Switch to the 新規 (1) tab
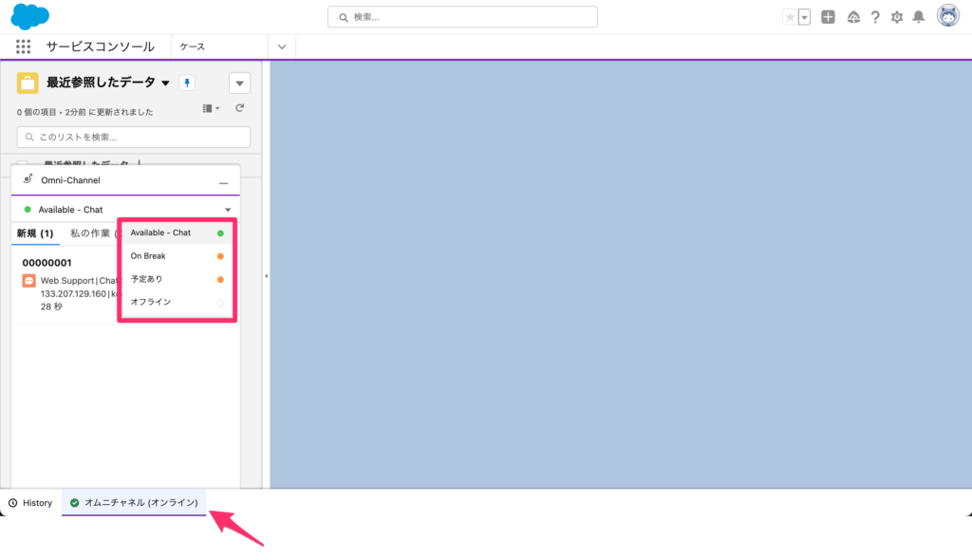972x560 pixels. pos(33,233)
